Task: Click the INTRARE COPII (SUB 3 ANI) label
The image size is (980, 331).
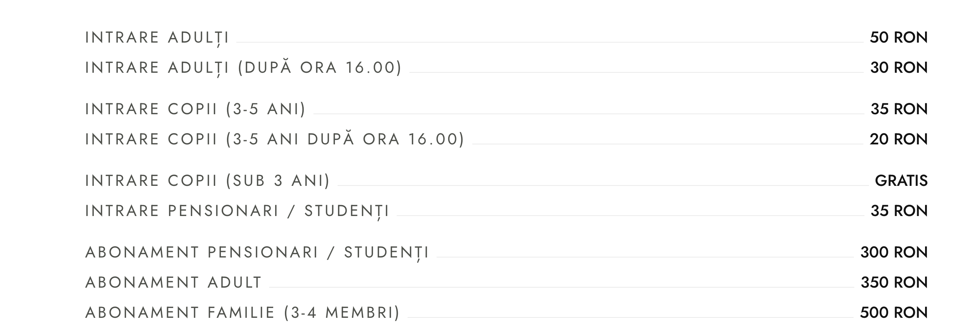Action: pos(207,181)
